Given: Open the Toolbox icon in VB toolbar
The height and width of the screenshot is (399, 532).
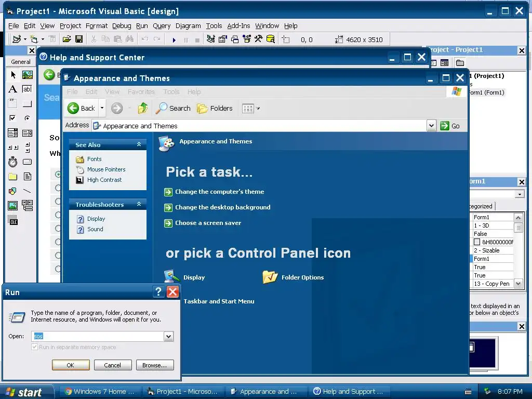Looking at the screenshot, I should point(259,39).
